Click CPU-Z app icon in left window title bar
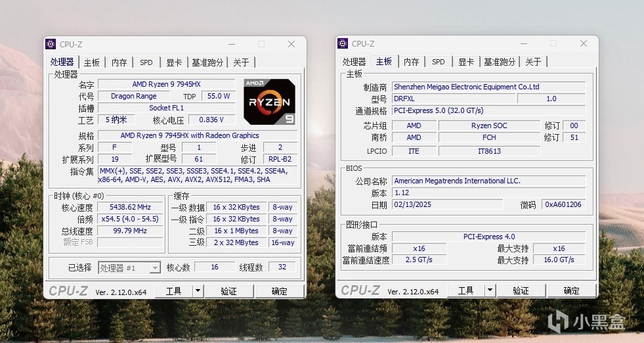The width and height of the screenshot is (644, 343). [x=51, y=44]
